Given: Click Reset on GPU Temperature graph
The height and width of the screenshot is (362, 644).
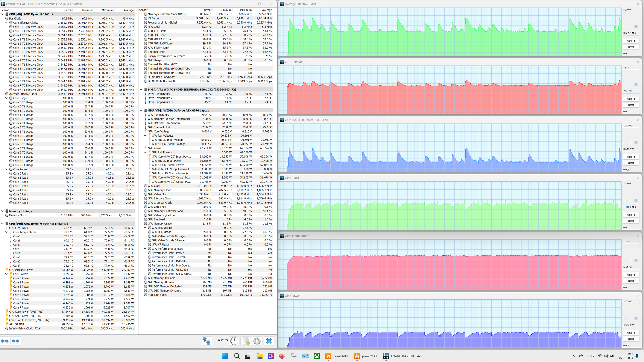Looking at the screenshot, I should coord(630,281).
